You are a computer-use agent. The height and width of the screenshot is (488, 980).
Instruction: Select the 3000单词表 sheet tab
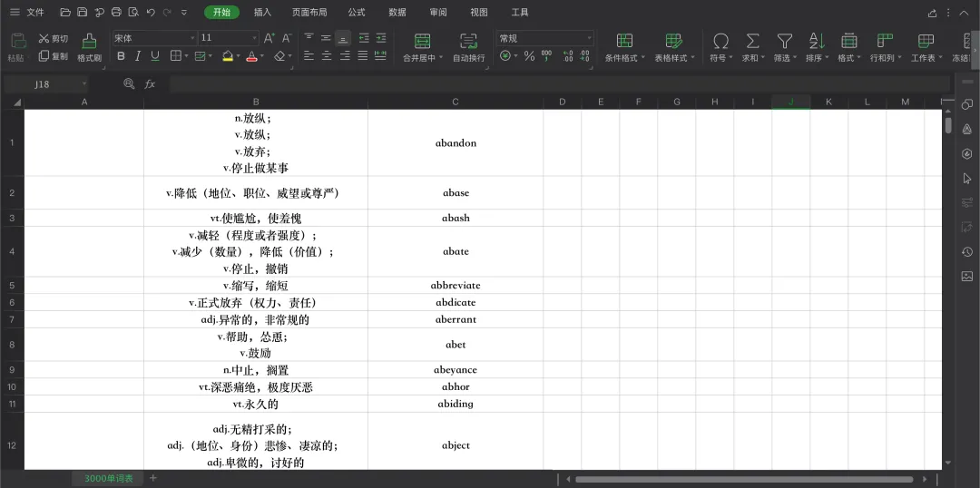click(108, 479)
